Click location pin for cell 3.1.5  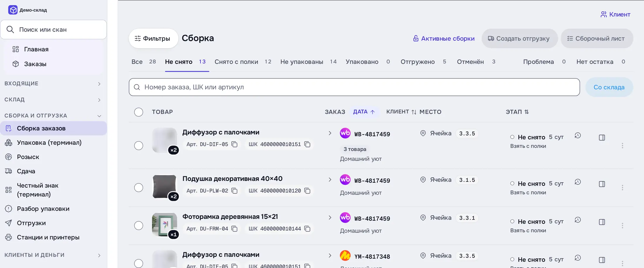(423, 180)
